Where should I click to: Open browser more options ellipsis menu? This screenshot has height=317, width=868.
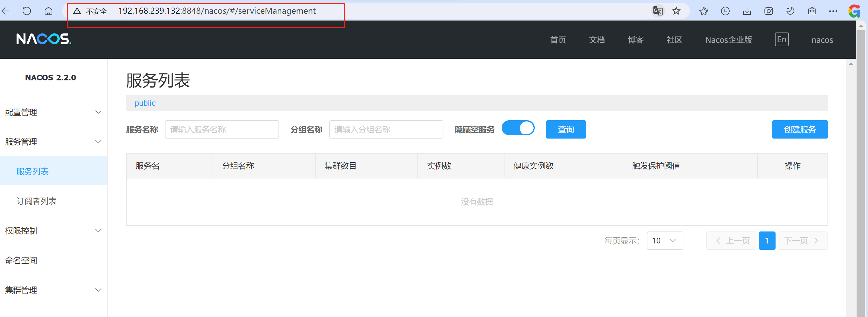pos(833,11)
